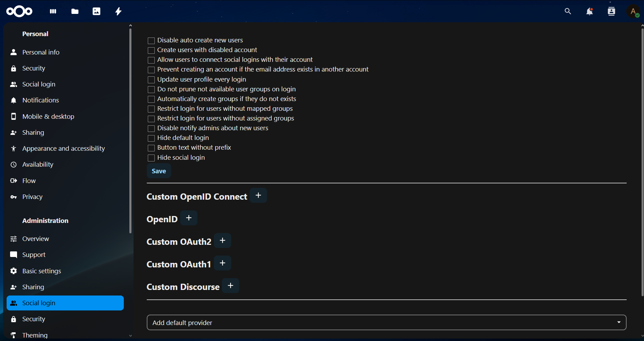Enable Automatically create groups checkbox
The height and width of the screenshot is (341, 644).
151,99
